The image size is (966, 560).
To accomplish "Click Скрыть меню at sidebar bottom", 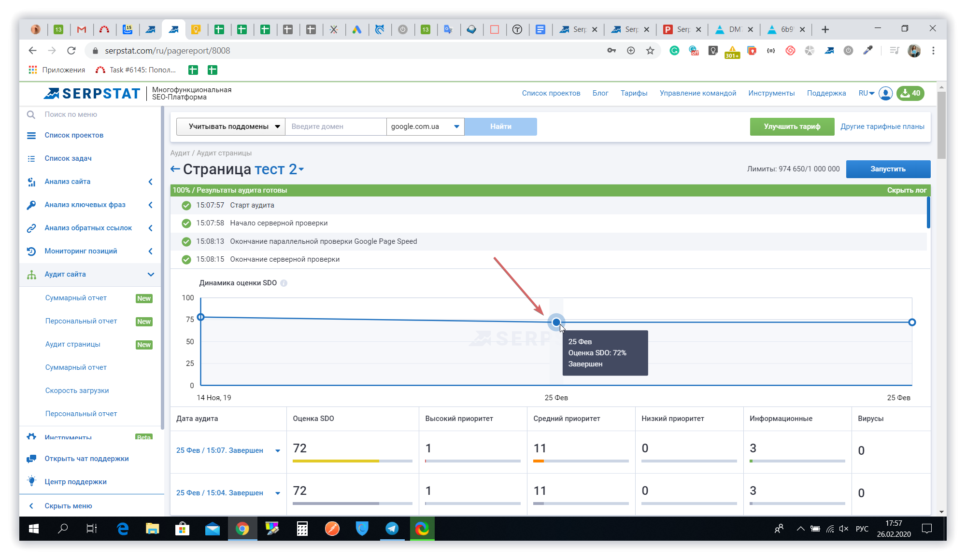I will click(68, 506).
